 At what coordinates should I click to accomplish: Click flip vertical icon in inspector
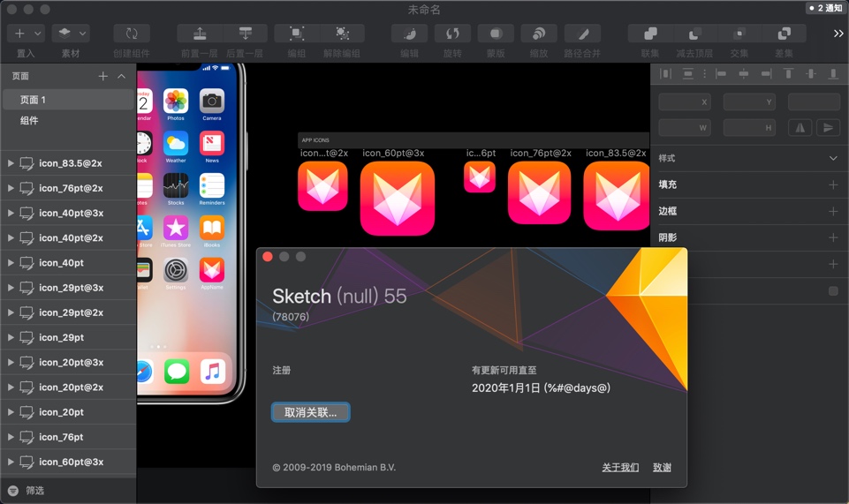coord(828,128)
